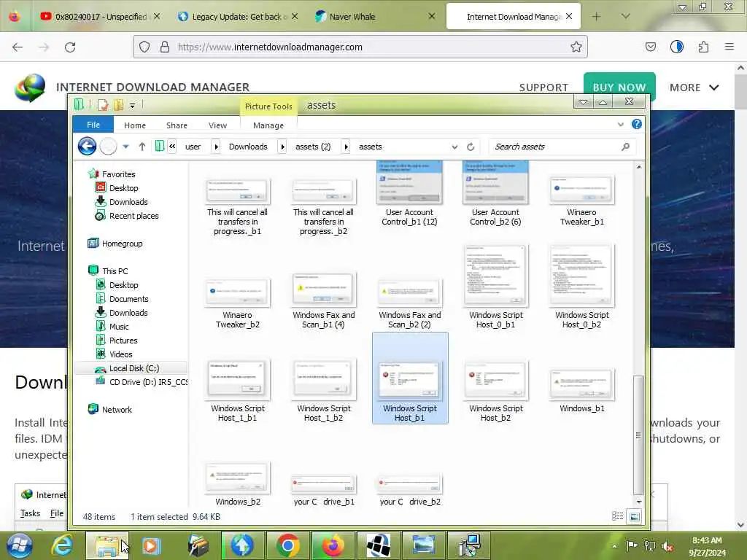
Task: Open Explorer help via the question mark icon
Action: (636, 124)
